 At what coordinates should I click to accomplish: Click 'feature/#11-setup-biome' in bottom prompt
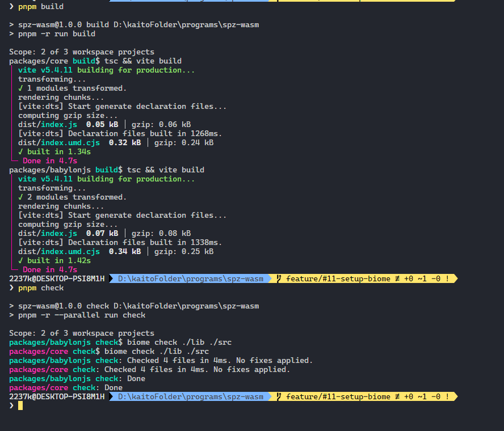338,396
